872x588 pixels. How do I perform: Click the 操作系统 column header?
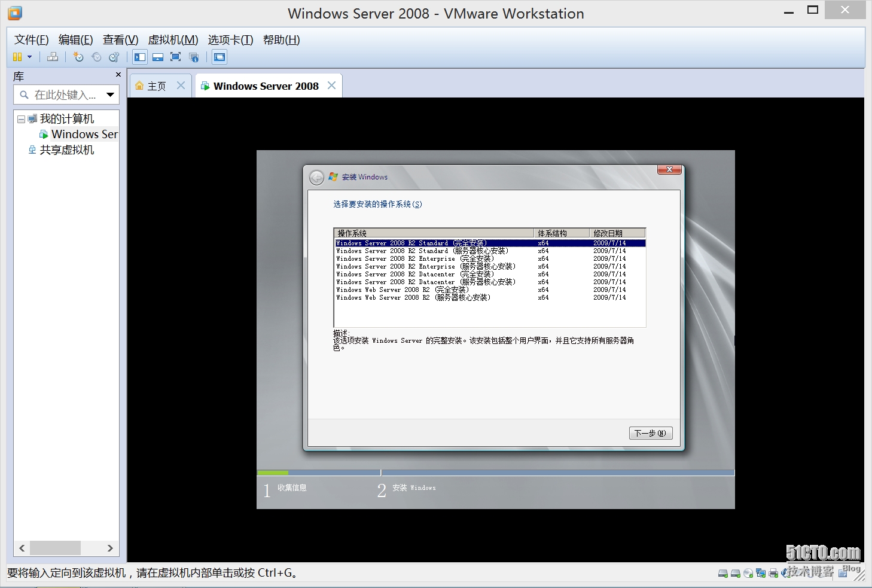click(x=434, y=233)
